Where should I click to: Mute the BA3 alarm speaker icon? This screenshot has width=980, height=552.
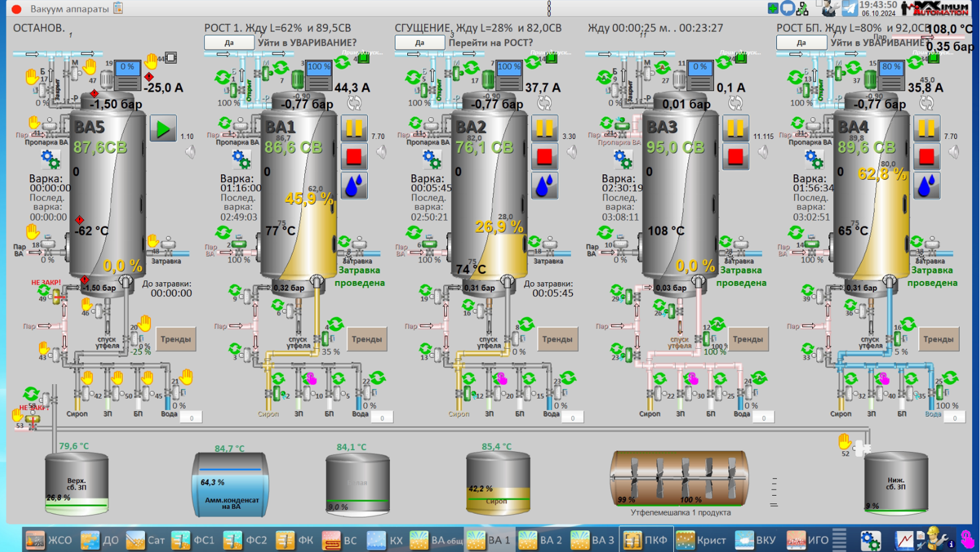pos(763,151)
